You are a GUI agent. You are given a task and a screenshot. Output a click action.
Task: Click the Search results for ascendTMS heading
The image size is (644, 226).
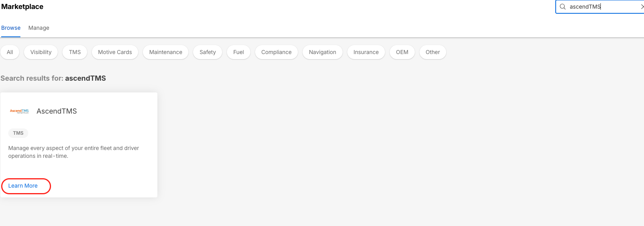point(53,78)
